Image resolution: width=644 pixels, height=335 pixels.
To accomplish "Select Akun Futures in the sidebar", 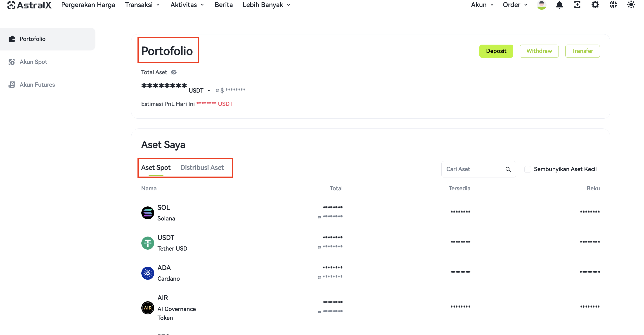I will (37, 85).
